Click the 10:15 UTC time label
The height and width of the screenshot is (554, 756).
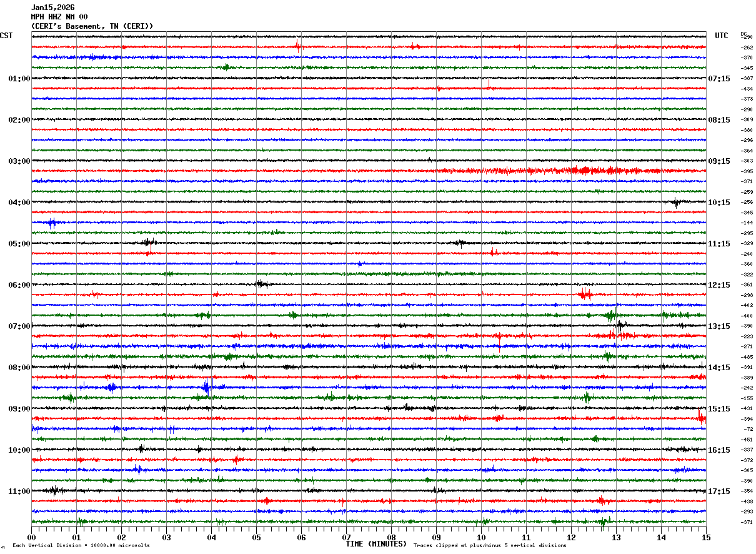pyautogui.click(x=719, y=203)
